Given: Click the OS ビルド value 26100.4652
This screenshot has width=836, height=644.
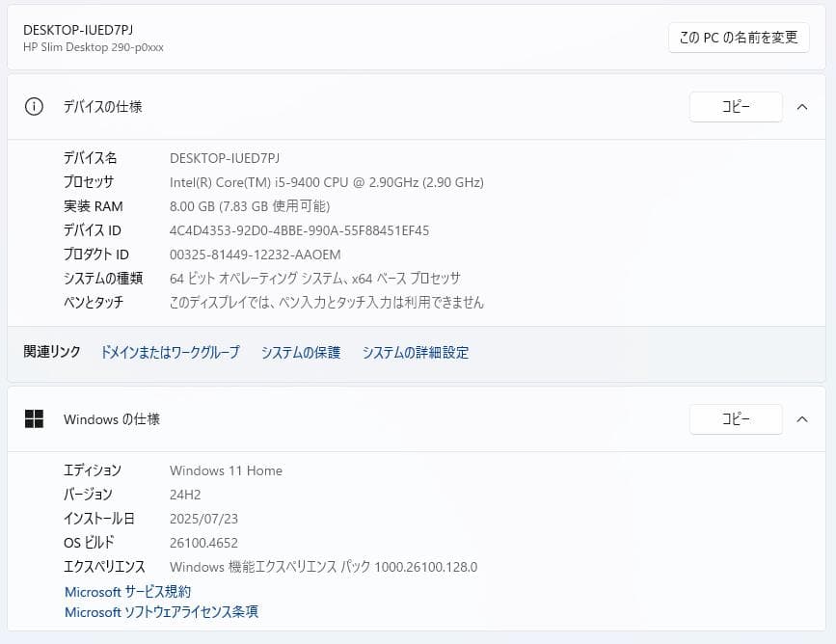Looking at the screenshot, I should pos(203,542).
